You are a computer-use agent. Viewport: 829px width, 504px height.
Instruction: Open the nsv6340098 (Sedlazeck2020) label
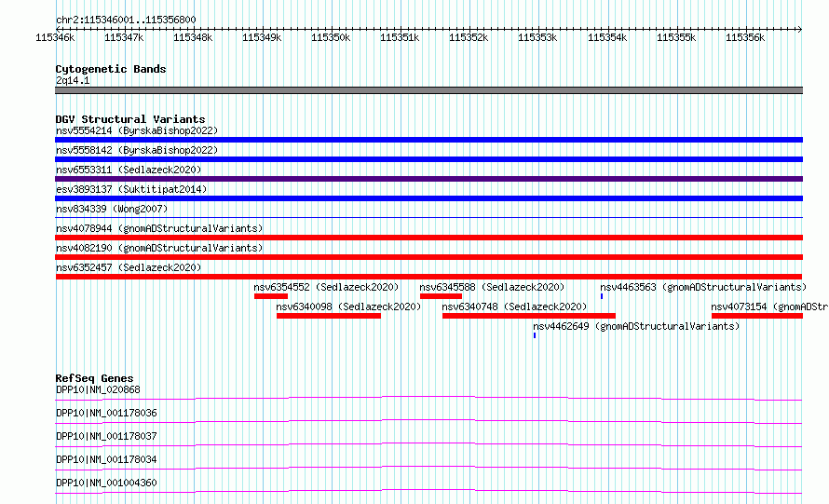[x=348, y=306]
